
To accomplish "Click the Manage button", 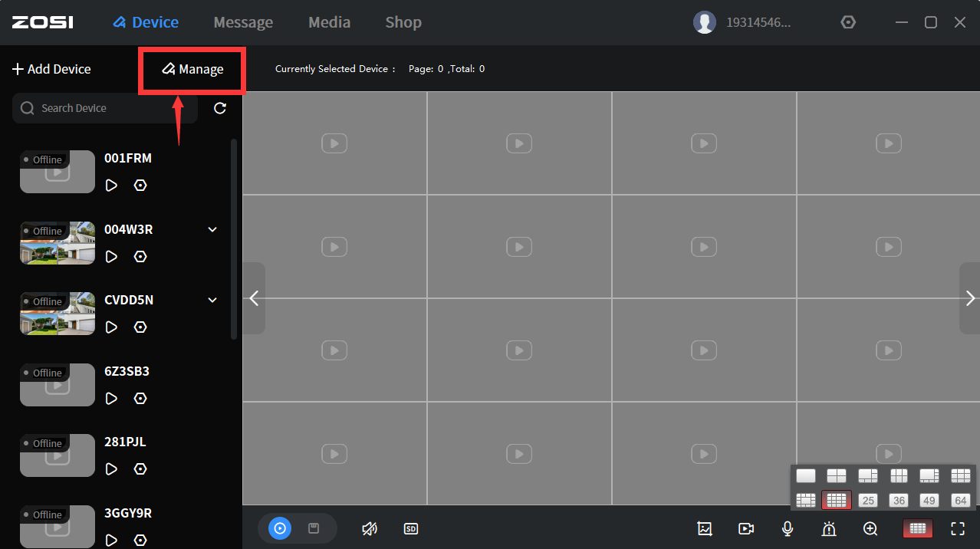I will click(192, 69).
